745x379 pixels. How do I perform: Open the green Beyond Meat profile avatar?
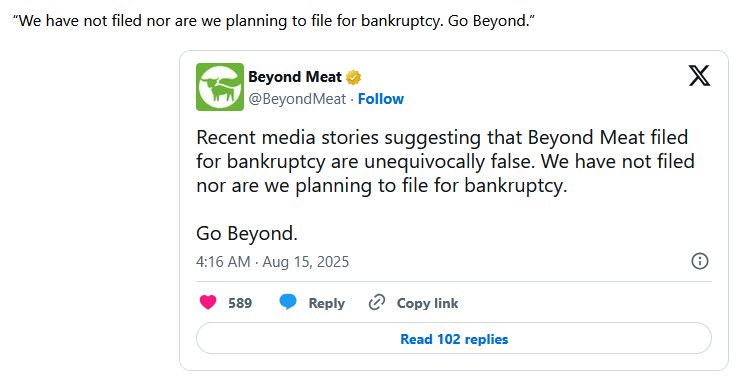[x=220, y=87]
